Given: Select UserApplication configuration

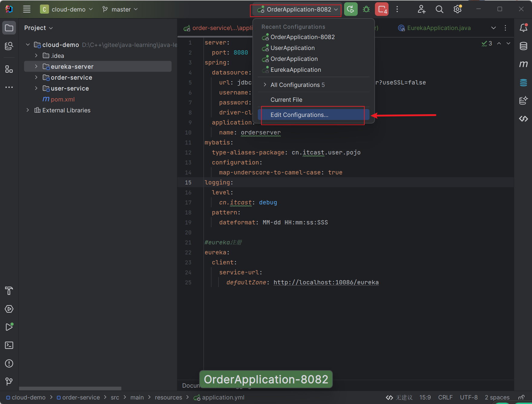Looking at the screenshot, I should tap(314, 48).
